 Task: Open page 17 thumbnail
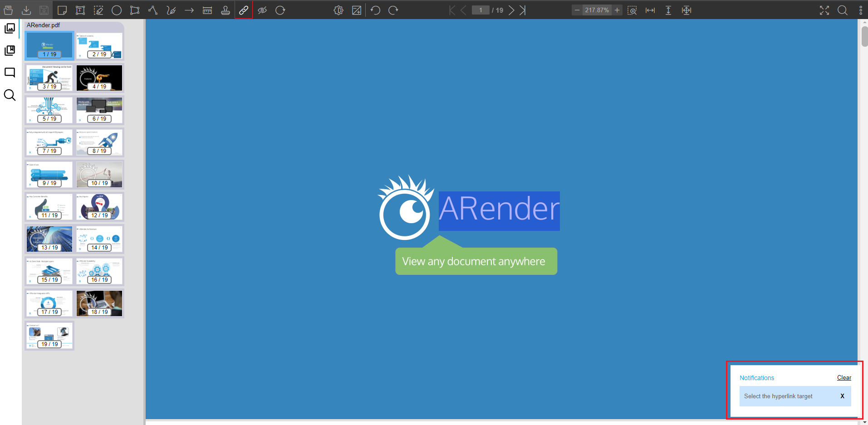pyautogui.click(x=49, y=303)
